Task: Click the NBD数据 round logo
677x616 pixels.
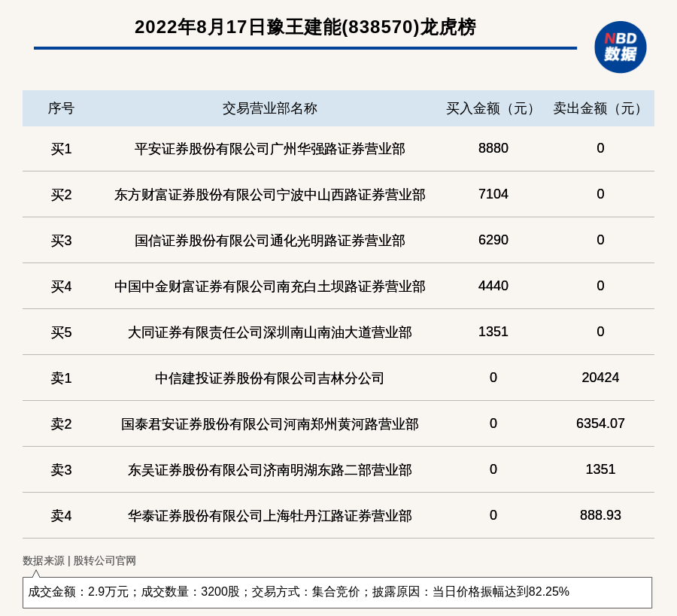Action: (620, 47)
